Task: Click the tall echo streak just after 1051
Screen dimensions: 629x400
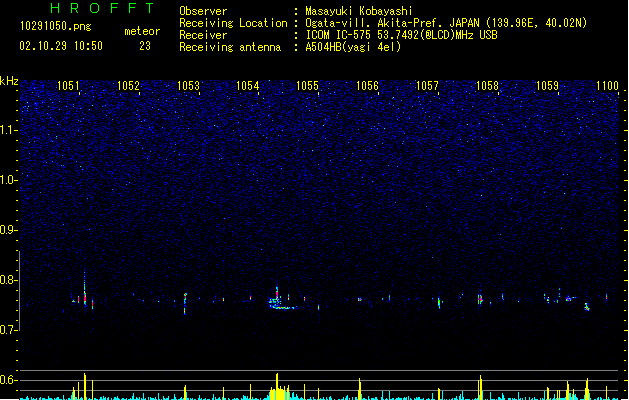Action: coord(85,287)
